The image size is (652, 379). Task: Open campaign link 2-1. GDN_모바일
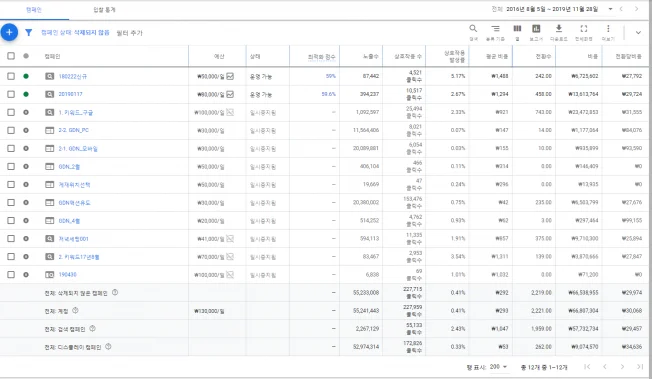[78, 149]
